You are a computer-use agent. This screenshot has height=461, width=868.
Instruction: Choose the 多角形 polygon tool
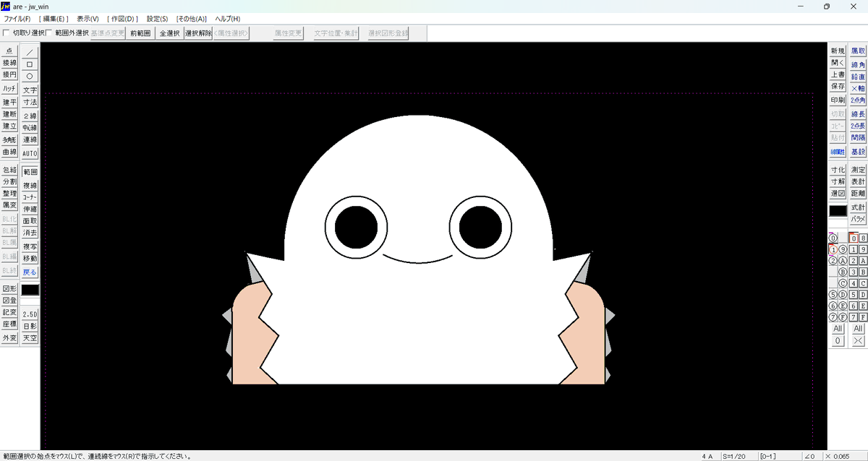tap(9, 139)
